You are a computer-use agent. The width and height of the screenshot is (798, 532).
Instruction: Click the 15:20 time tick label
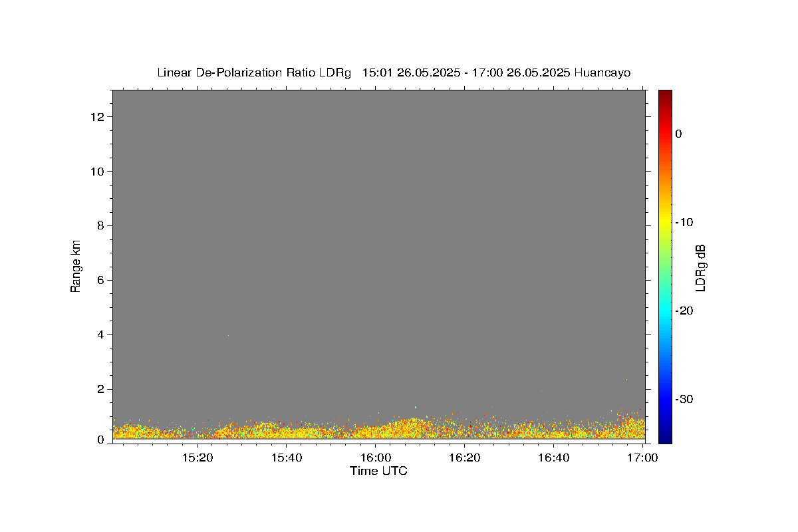(x=198, y=458)
